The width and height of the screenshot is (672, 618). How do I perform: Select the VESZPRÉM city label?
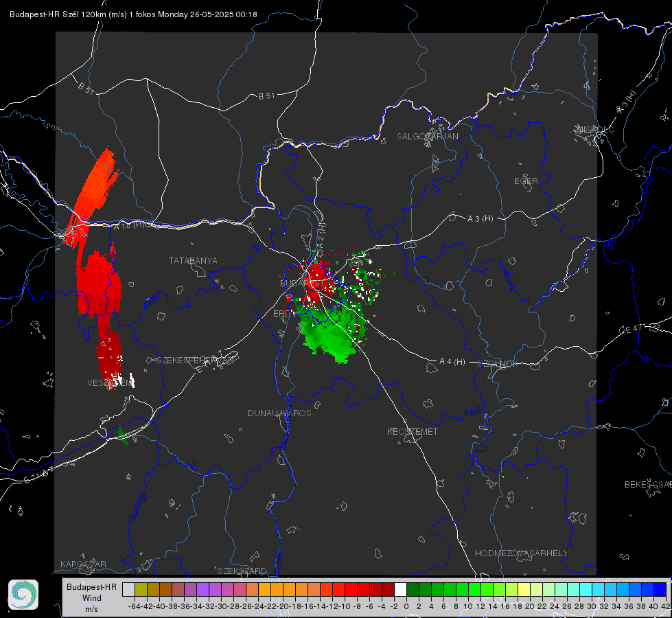pos(109,383)
